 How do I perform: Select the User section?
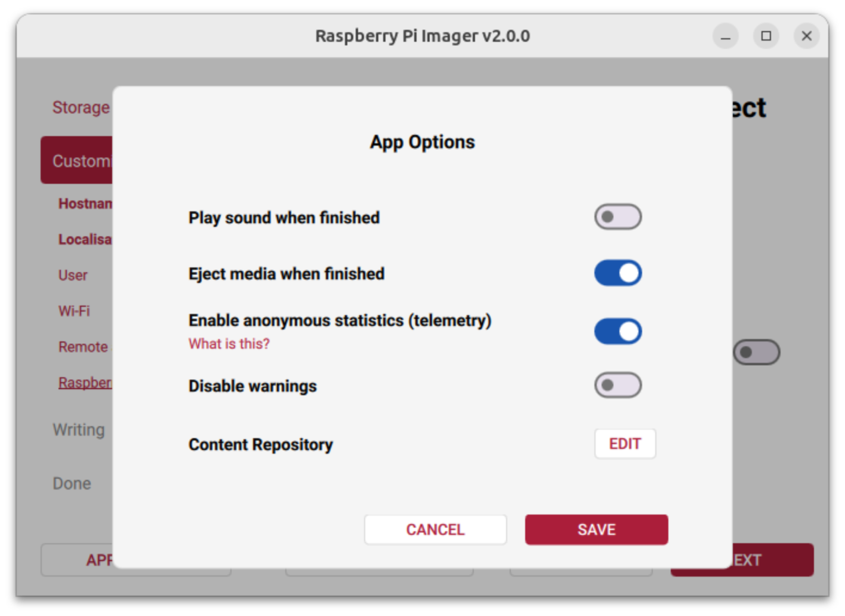pos(73,275)
